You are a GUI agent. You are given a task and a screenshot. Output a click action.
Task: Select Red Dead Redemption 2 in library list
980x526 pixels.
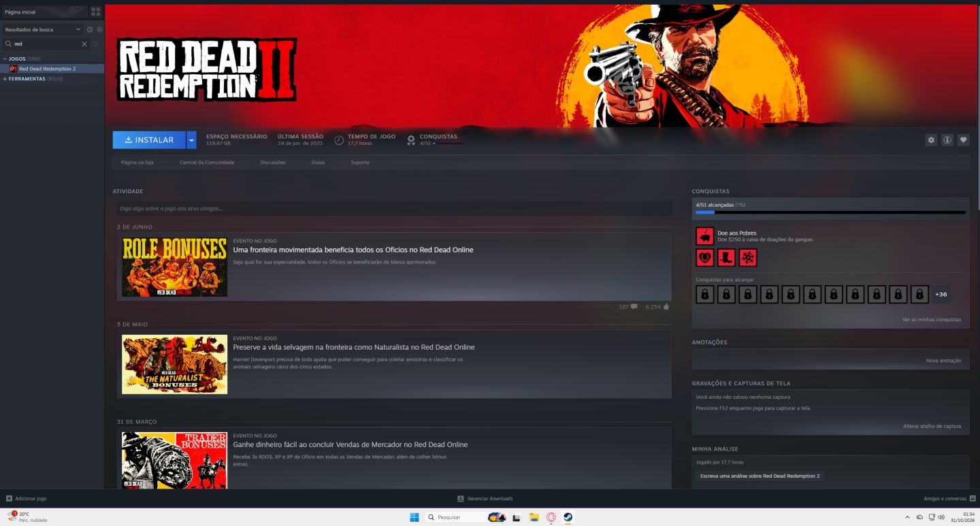coord(52,69)
